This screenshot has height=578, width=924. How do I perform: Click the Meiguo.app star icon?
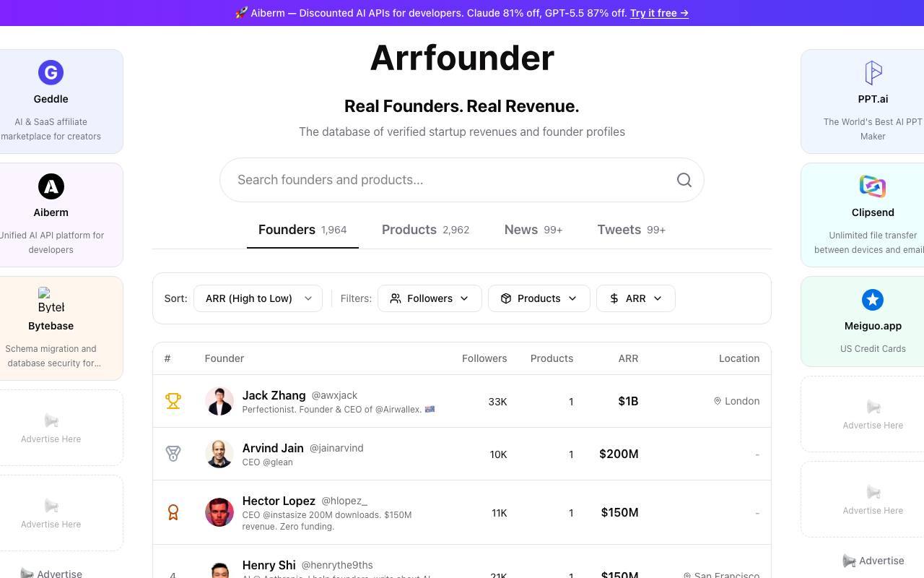pyautogui.click(x=873, y=300)
